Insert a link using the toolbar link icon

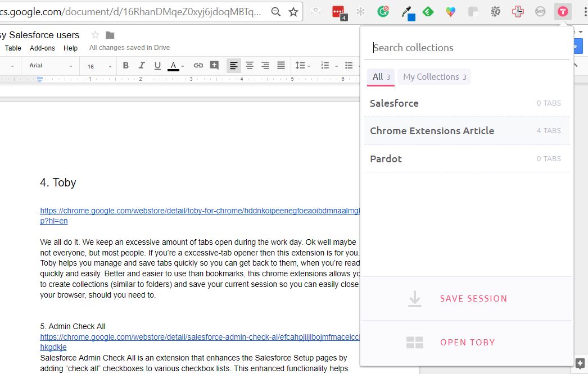pyautogui.click(x=198, y=66)
